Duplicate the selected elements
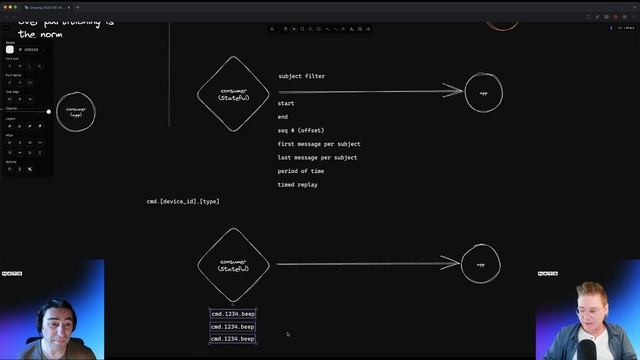The image size is (640, 360). coord(10,169)
